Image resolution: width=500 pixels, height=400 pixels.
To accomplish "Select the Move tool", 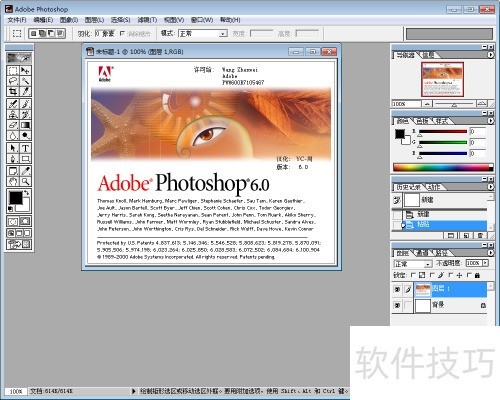I will pos(25,70).
